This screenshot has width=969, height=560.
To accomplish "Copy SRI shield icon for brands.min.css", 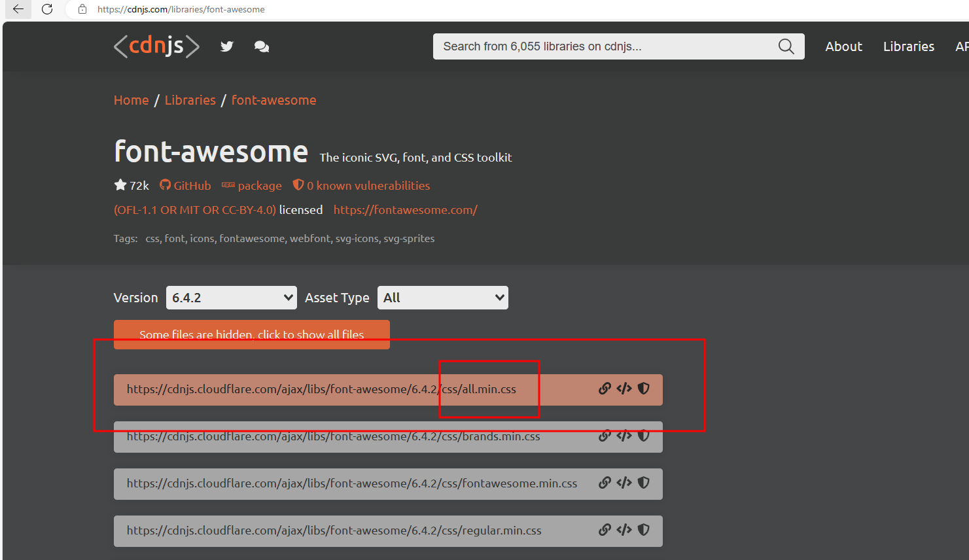I will [644, 436].
